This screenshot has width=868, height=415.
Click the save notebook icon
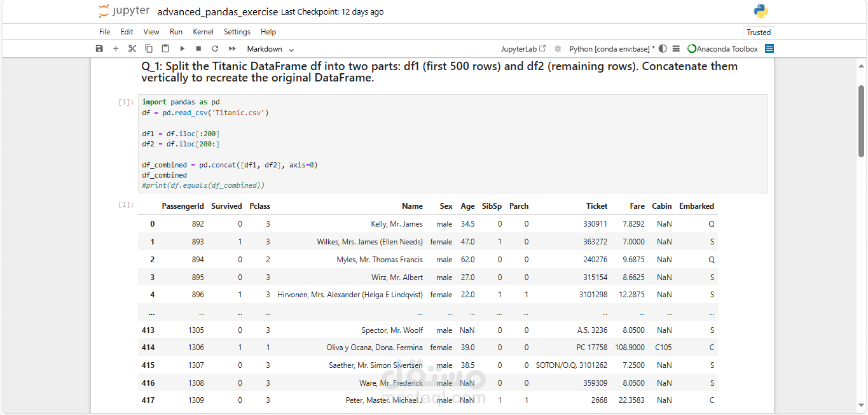99,49
